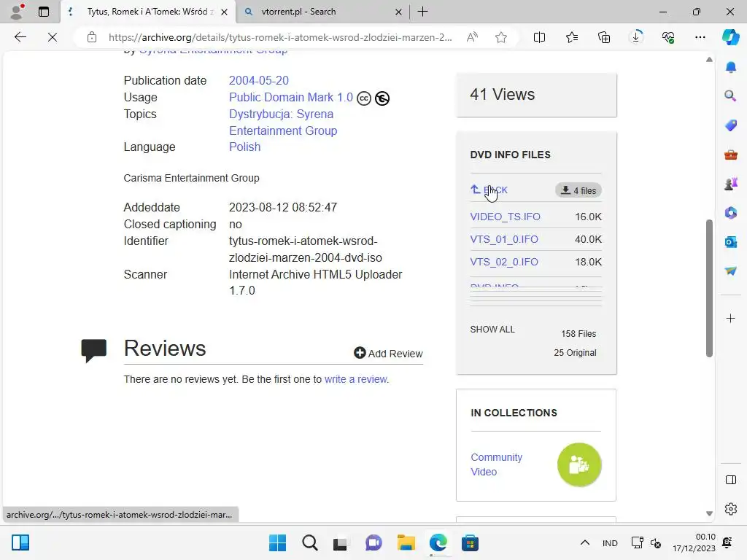747x560 pixels.
Task: Open the Copilot sidebar button
Action: [x=730, y=37]
